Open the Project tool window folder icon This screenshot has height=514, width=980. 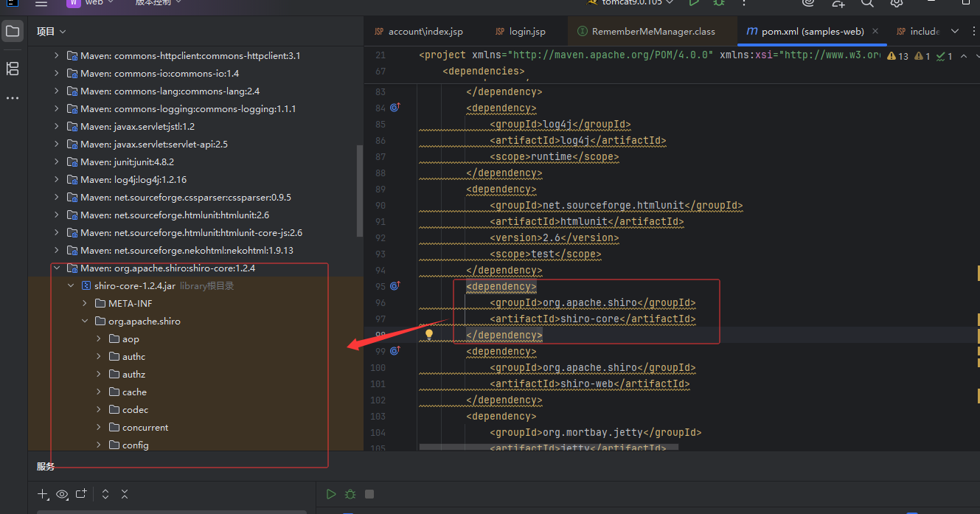point(13,32)
